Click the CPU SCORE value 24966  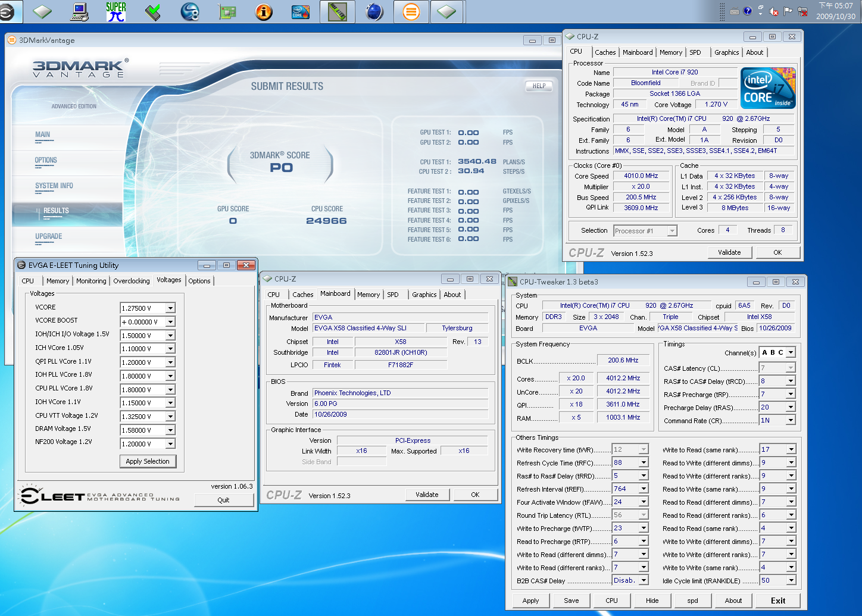[326, 221]
